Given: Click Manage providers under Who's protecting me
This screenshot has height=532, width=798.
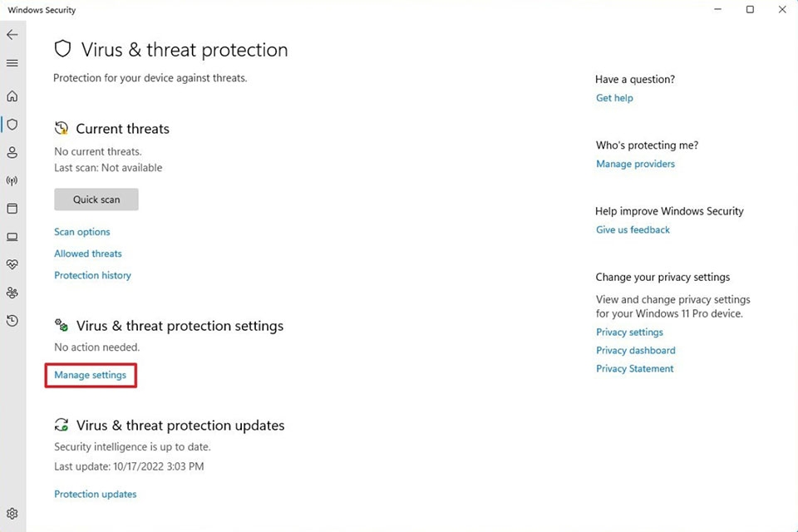Looking at the screenshot, I should (635, 164).
